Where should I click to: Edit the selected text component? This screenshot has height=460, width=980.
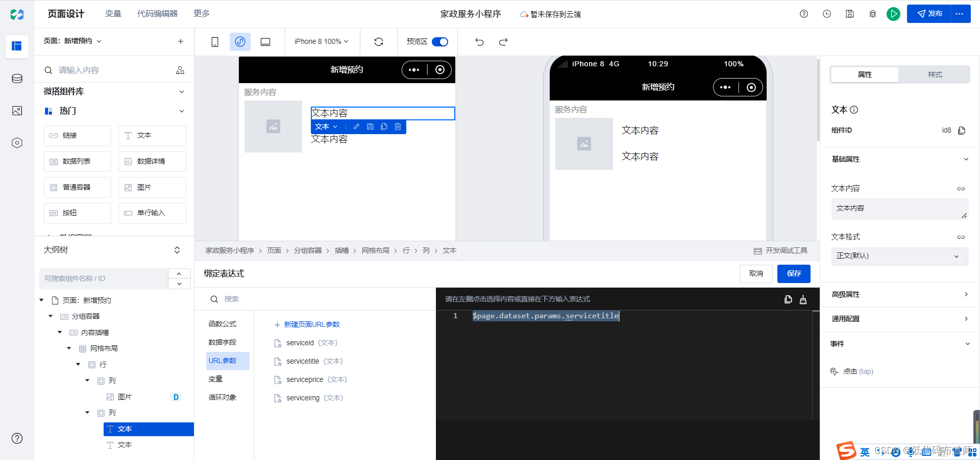356,126
